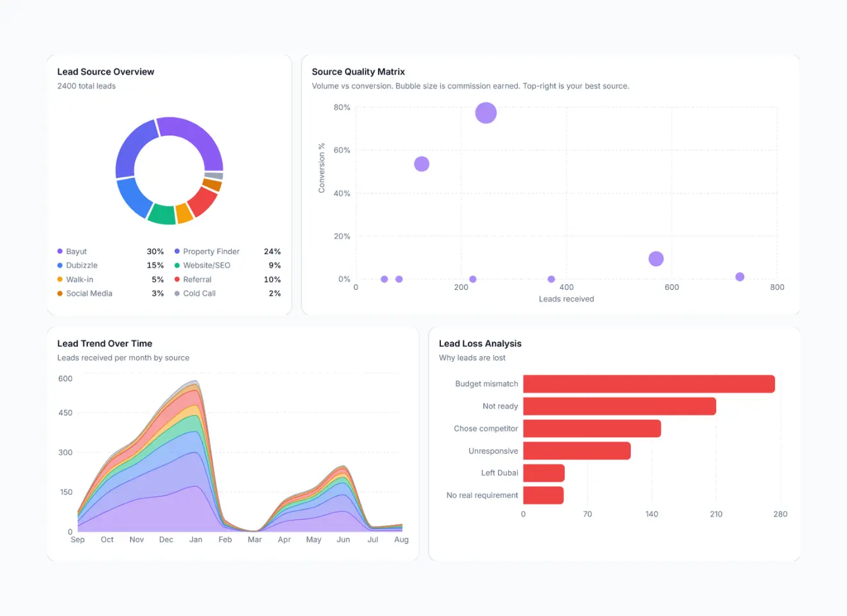Image resolution: width=847 pixels, height=616 pixels.
Task: Click the gray Cold Call donut segment
Action: coord(214,175)
